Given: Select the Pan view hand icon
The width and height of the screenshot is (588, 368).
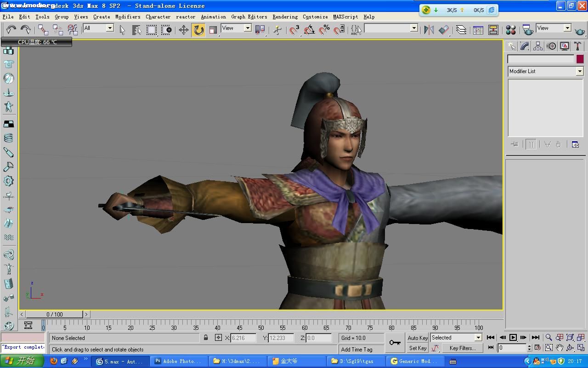Looking at the screenshot, I should (559, 348).
